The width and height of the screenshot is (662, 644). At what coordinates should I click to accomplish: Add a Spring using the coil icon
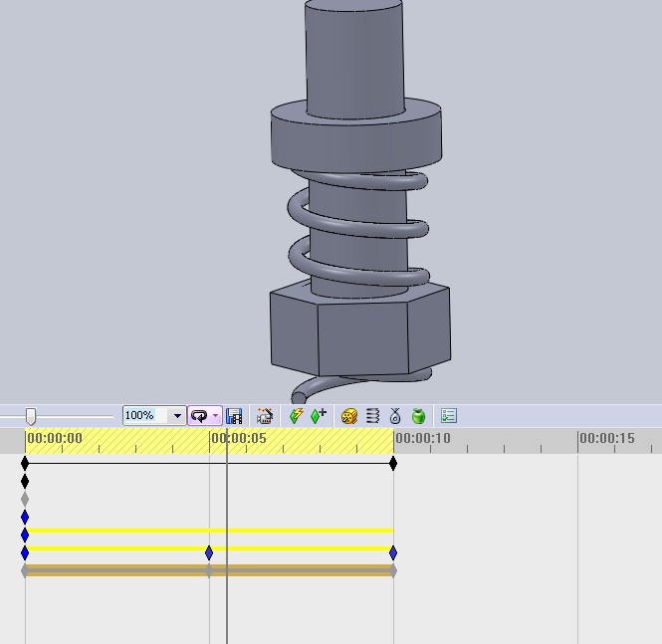pyautogui.click(x=372, y=416)
